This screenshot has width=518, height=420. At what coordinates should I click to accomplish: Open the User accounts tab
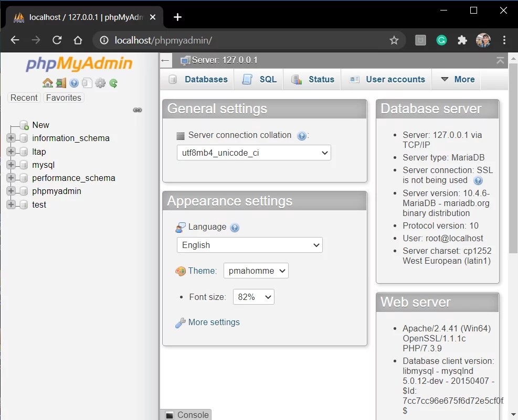(x=394, y=79)
